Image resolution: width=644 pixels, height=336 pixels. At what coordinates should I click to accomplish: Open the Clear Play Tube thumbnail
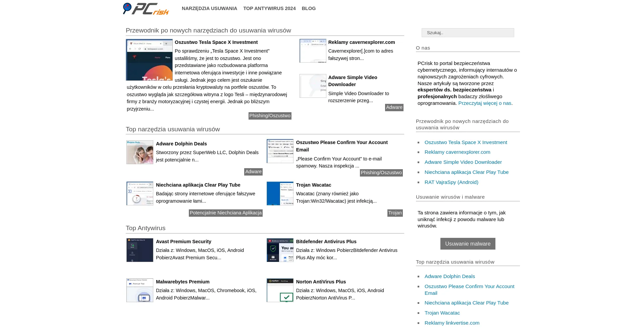[140, 193]
